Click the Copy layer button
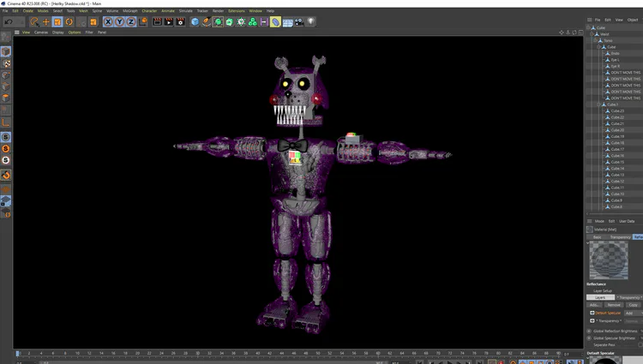This screenshot has width=643, height=364. pos(634,305)
